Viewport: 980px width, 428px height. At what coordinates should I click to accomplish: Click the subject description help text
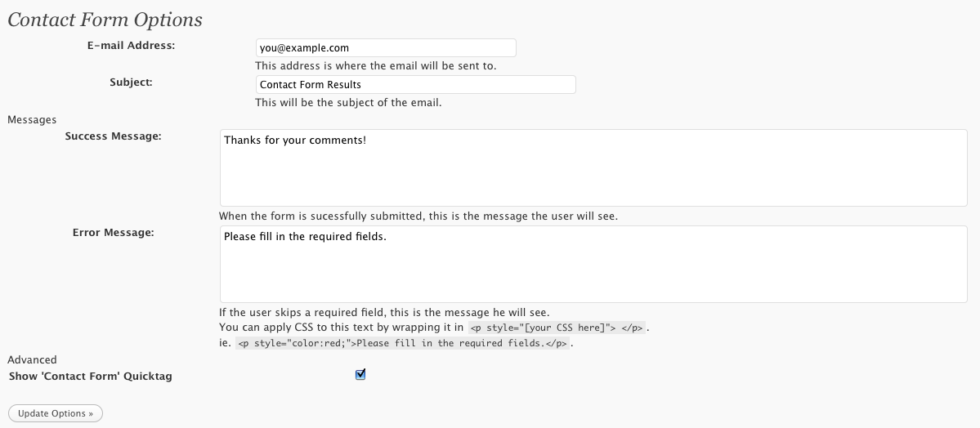click(x=348, y=103)
